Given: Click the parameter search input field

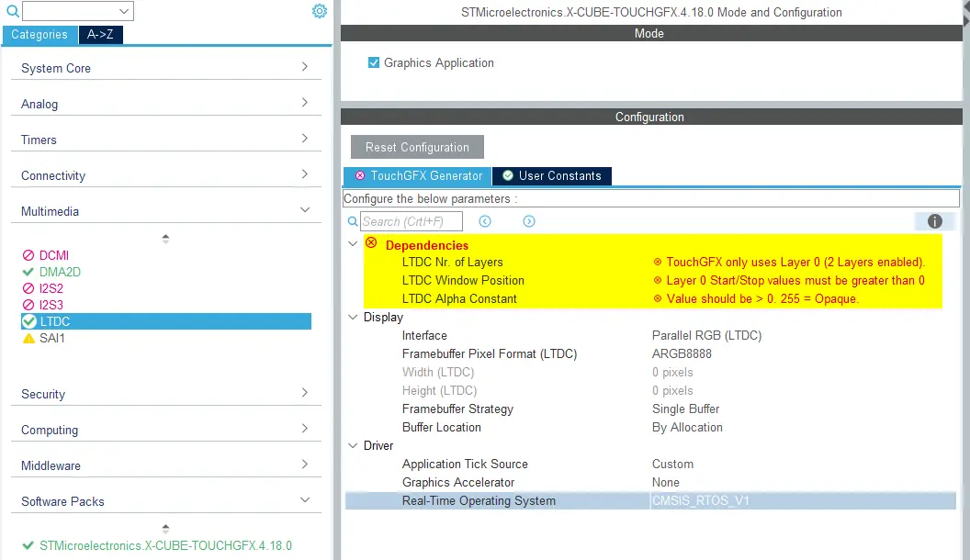Looking at the screenshot, I should point(411,221).
